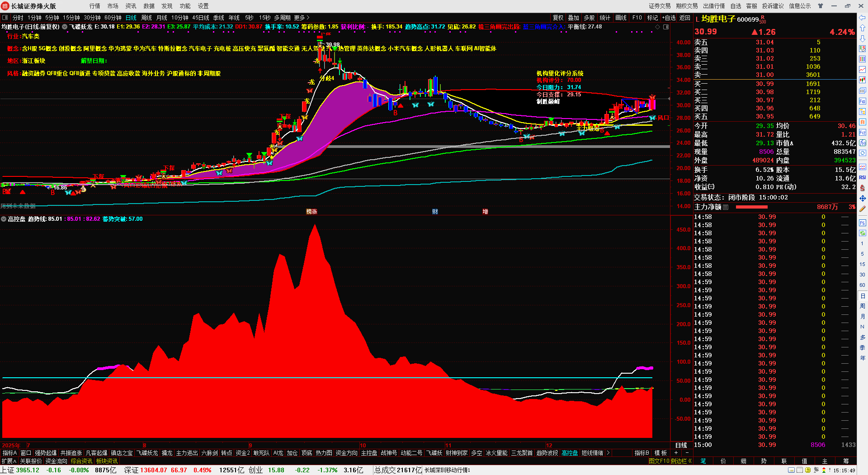Click the back arrow icon in right sidebar
868x475 pixels.
pos(863,18)
